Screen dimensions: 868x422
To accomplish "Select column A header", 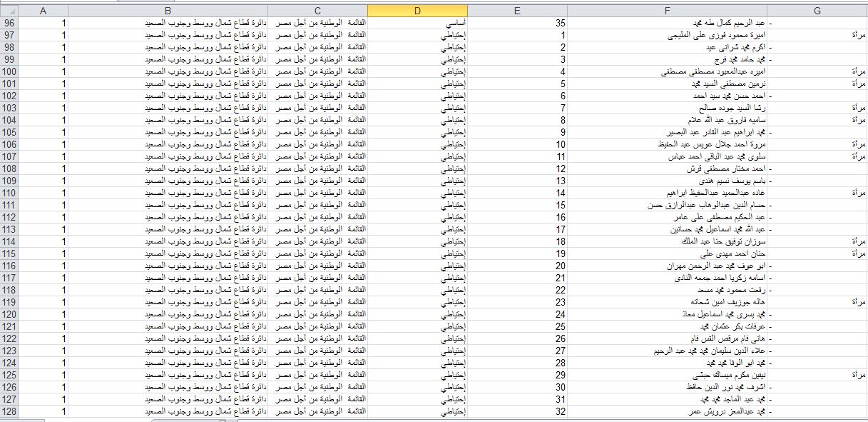I will (x=43, y=11).
